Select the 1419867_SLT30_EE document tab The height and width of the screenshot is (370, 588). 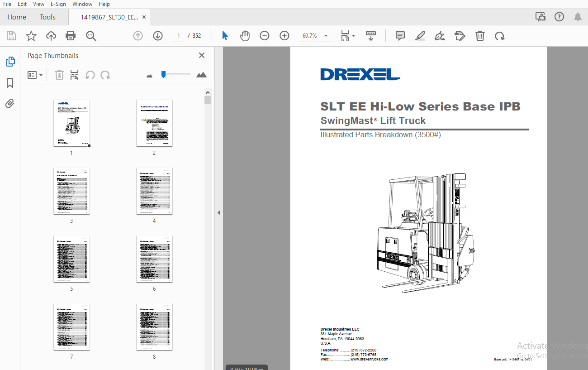pyautogui.click(x=109, y=17)
